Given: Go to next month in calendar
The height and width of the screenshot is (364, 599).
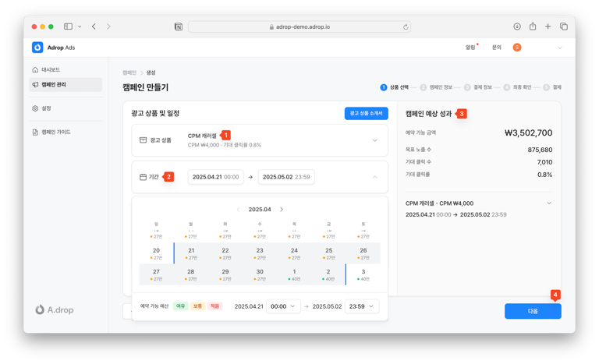Looking at the screenshot, I should click(x=282, y=210).
